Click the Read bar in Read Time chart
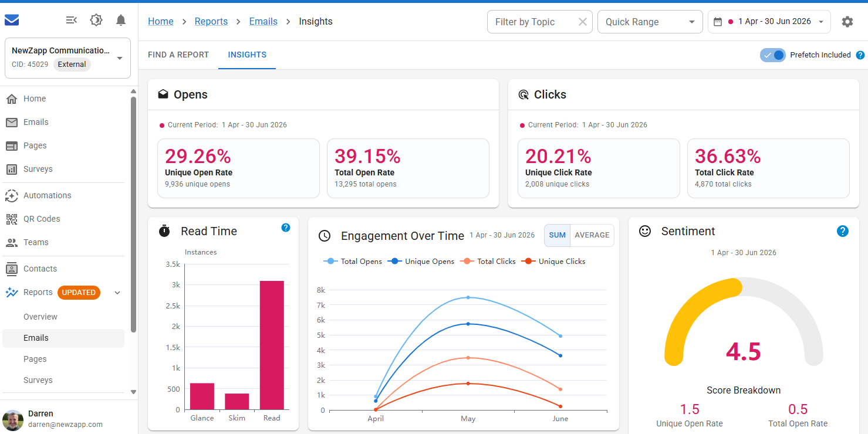 tap(272, 345)
